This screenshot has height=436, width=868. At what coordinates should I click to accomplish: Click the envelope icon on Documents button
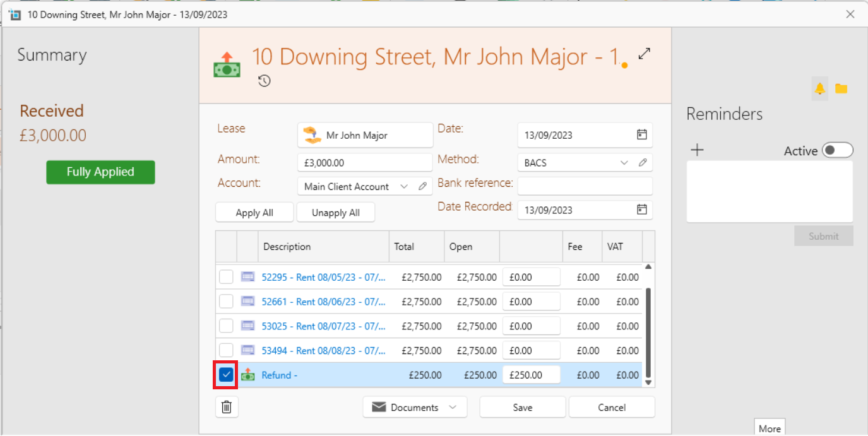pos(379,408)
